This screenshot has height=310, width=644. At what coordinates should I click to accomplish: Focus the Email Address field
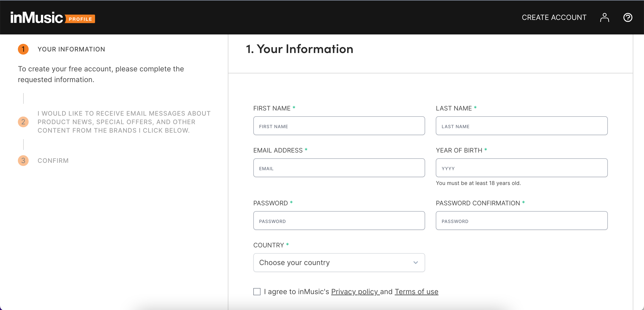click(339, 168)
